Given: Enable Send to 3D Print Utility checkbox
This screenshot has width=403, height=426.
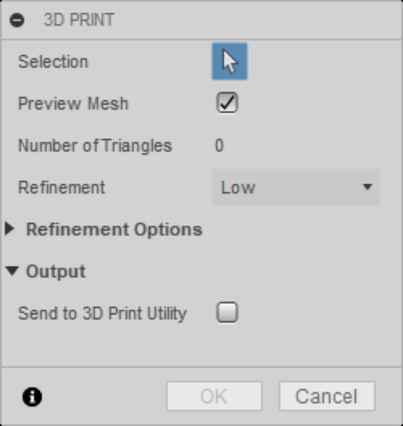Looking at the screenshot, I should point(227,312).
